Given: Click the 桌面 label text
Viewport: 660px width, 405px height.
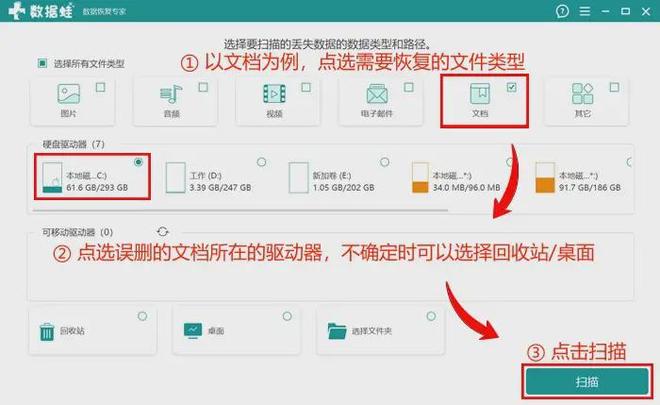Looking at the screenshot, I should 216,331.
